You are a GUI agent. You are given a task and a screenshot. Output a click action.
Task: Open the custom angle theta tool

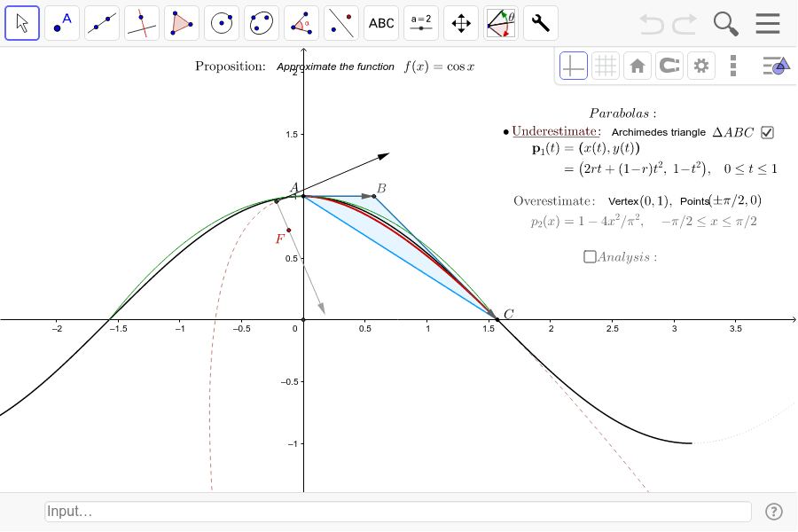(501, 23)
